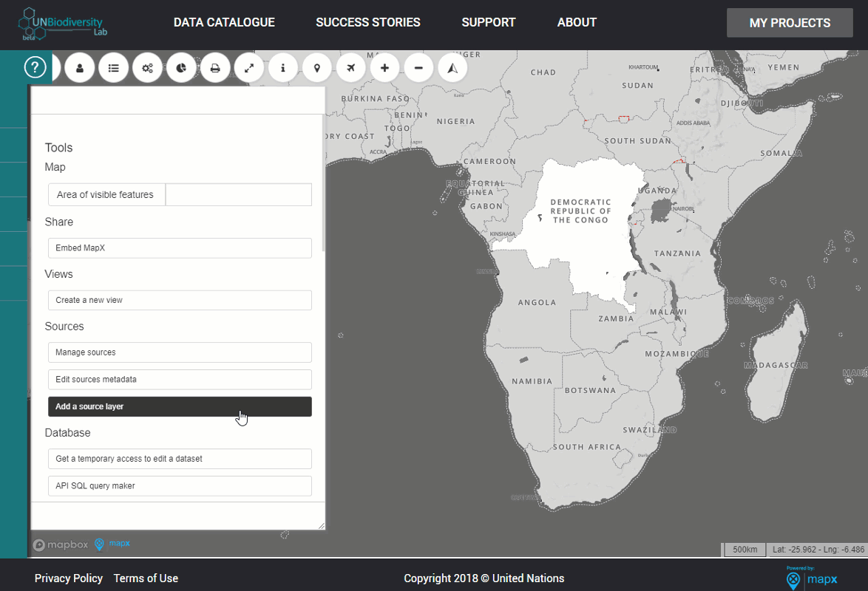The height and width of the screenshot is (591, 868).
Task: Click Get a temporary access to edit a dataset
Action: (180, 459)
